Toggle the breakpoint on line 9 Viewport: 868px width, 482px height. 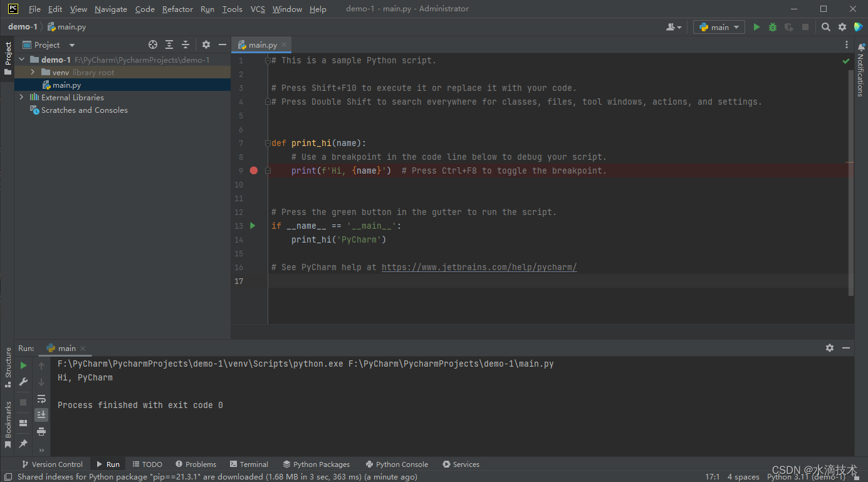(x=254, y=170)
